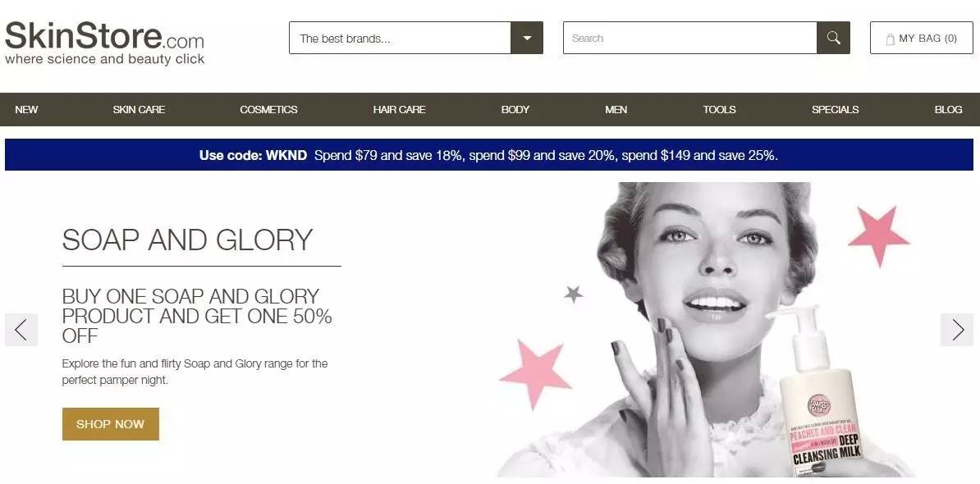Open the SKIN CARE menu
Screen dimensions: 980x484
[139, 109]
